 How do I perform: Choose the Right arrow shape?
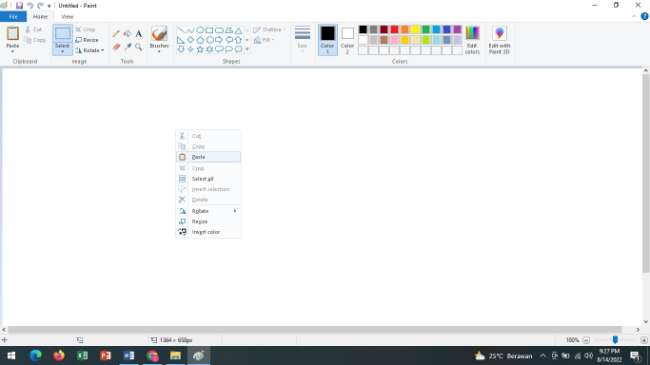click(x=219, y=40)
